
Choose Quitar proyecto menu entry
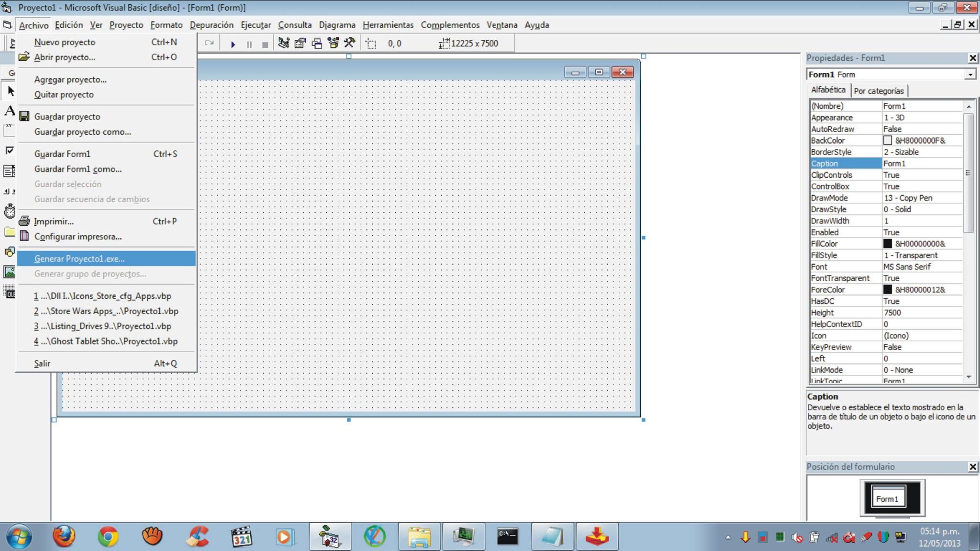(106, 94)
